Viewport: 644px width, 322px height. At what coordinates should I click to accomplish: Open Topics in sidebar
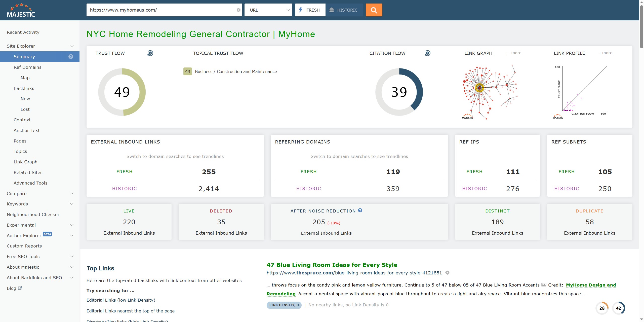[x=20, y=151]
